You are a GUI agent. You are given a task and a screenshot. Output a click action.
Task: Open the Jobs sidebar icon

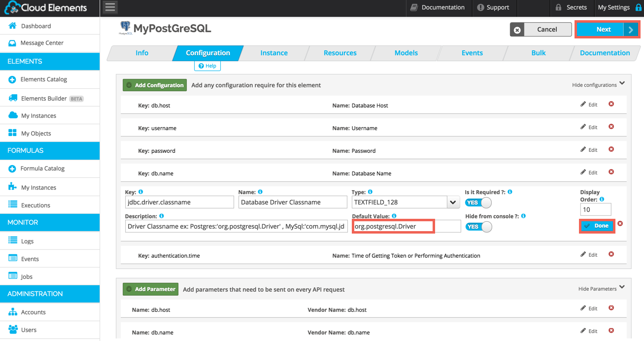[x=13, y=276]
